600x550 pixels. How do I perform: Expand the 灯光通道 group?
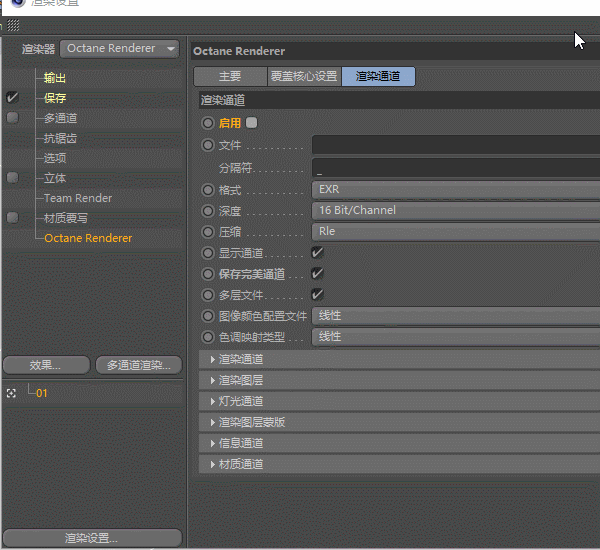pyautogui.click(x=399, y=401)
